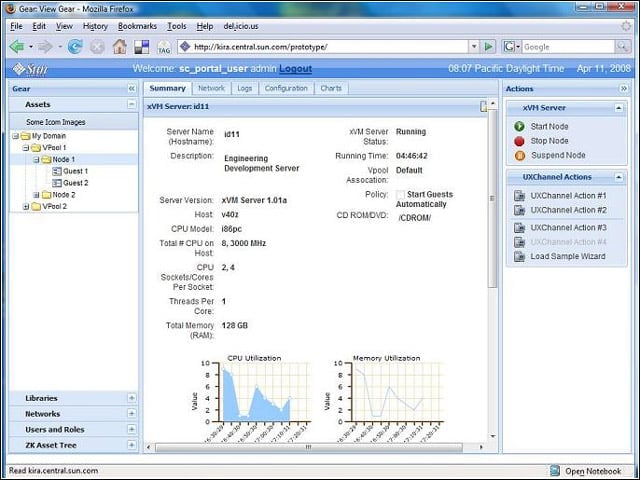Click the Firefox activity throbber icon

[626, 26]
